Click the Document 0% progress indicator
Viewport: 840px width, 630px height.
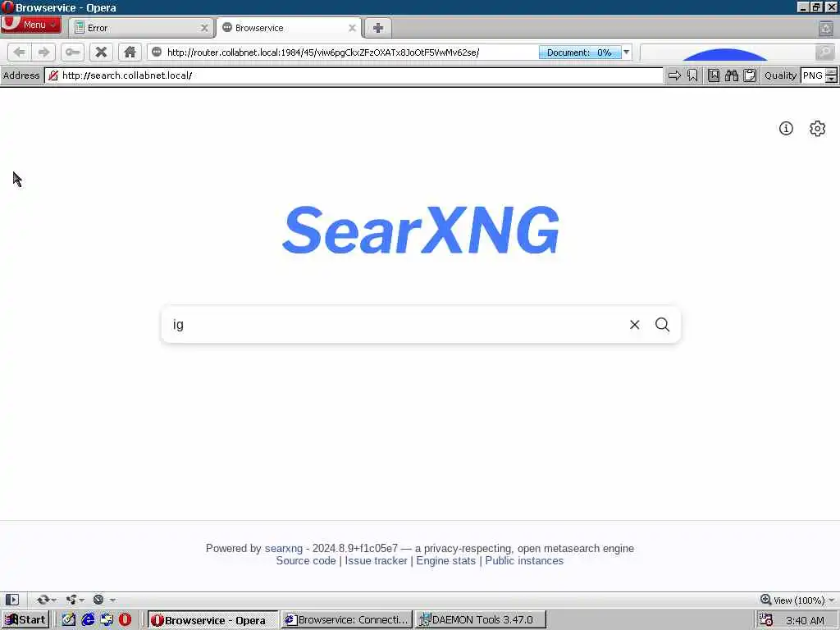pos(580,52)
